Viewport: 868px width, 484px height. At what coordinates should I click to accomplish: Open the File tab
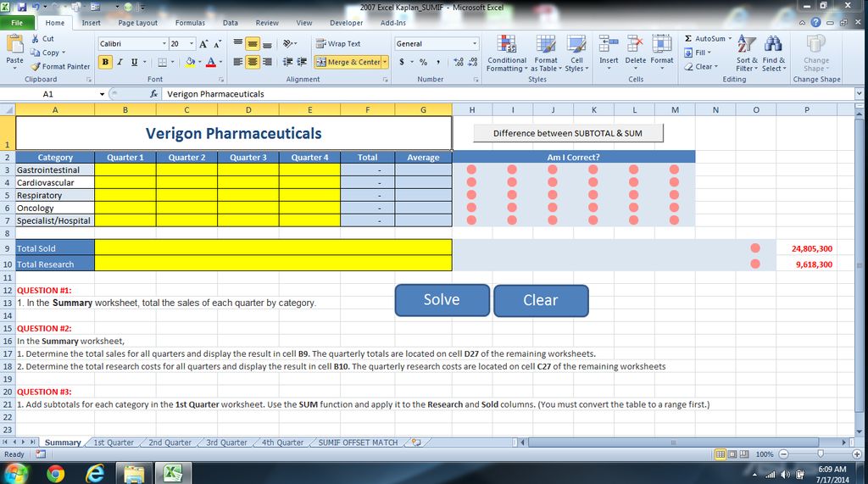coord(17,23)
